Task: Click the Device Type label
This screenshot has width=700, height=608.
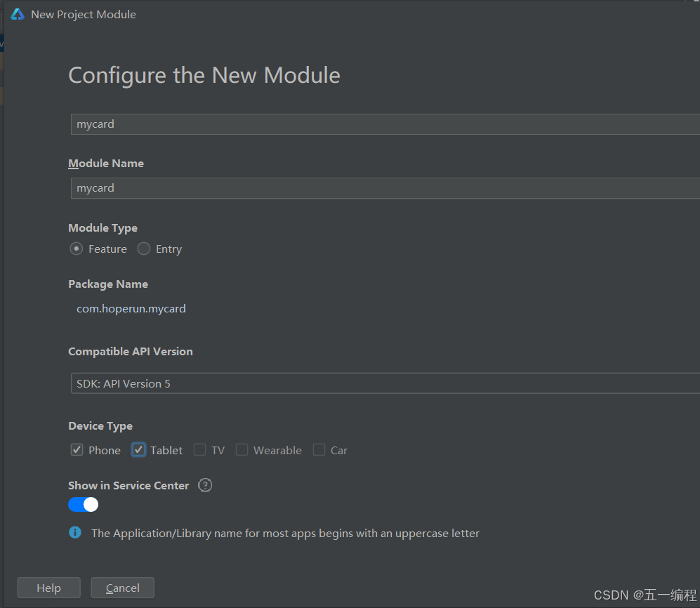Action: click(x=100, y=426)
